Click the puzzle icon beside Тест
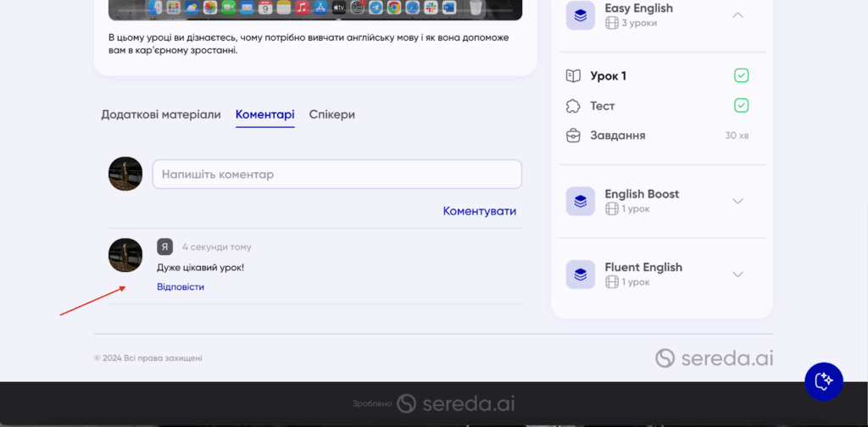Screen dimensions: 868x427 (x=573, y=106)
